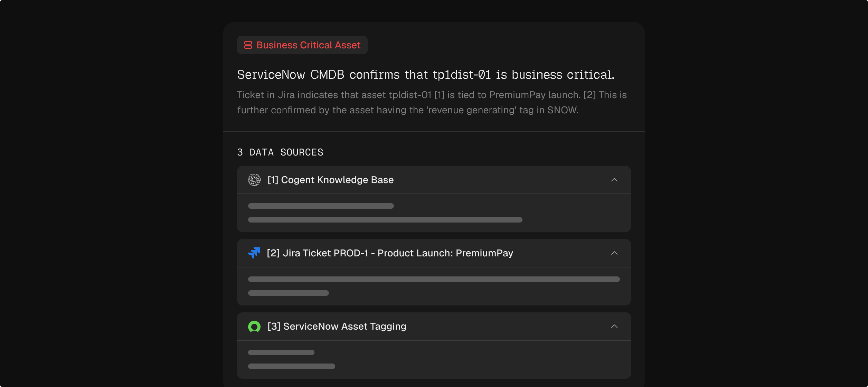This screenshot has height=387, width=868.
Task: Collapse the Jira Ticket PROD-1 source
Action: click(x=614, y=253)
